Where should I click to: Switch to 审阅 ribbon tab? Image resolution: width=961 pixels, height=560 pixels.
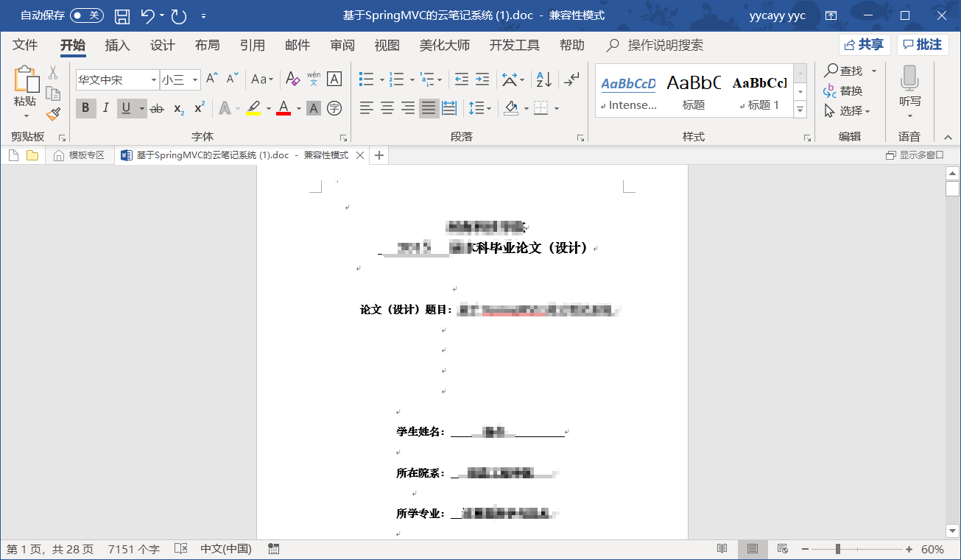pos(342,46)
